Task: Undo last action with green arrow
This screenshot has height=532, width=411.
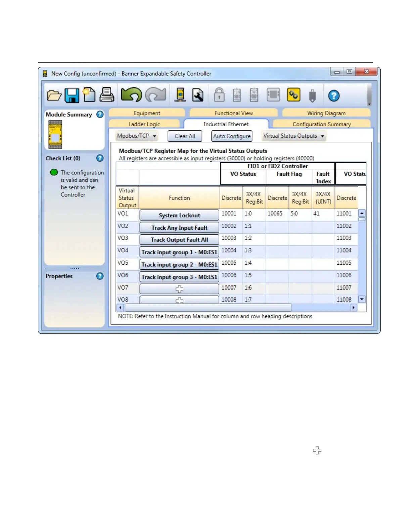Action: point(131,94)
